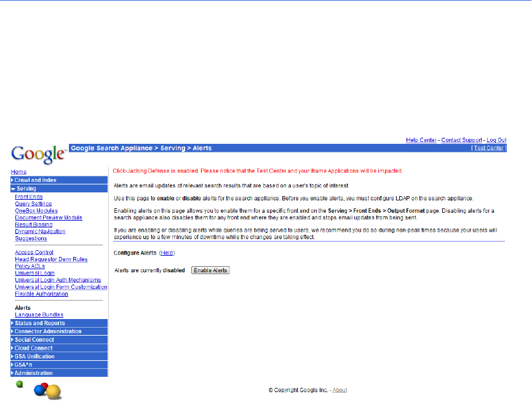Expand the GSA^n section

tap(59, 365)
